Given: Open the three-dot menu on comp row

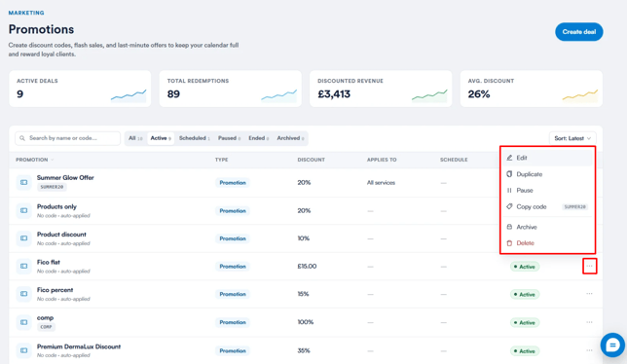Looking at the screenshot, I should tap(589, 322).
